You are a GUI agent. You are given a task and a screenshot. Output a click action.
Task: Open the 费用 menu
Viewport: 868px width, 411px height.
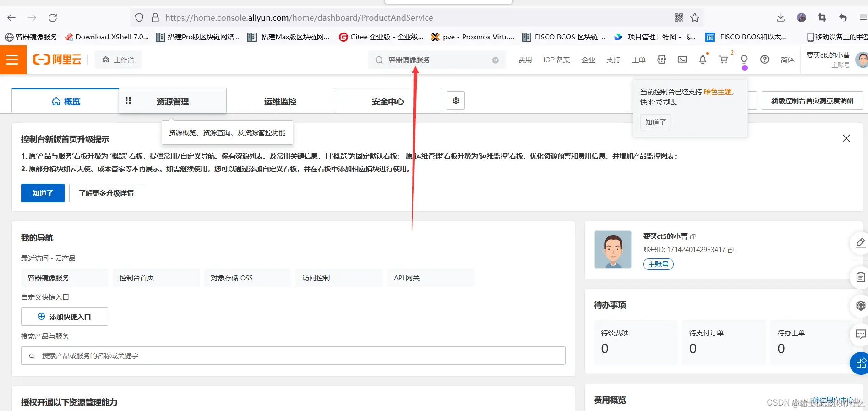tap(525, 60)
